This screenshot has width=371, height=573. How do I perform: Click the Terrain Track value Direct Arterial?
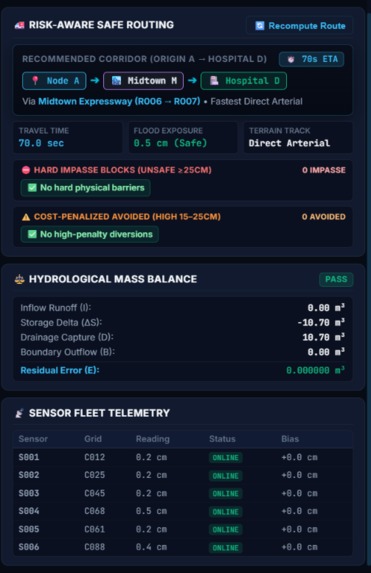(289, 143)
